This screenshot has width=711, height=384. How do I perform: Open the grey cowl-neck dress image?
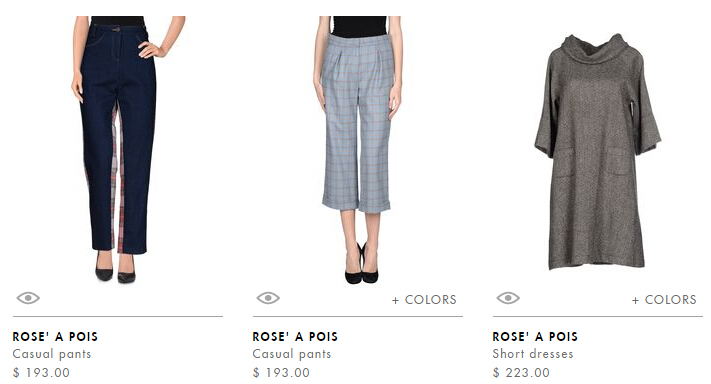tap(598, 152)
